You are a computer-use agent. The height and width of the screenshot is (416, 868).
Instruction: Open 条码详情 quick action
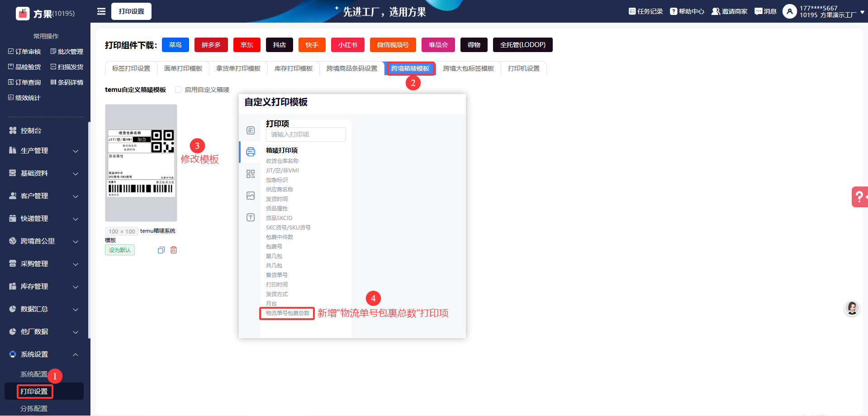coord(67,82)
